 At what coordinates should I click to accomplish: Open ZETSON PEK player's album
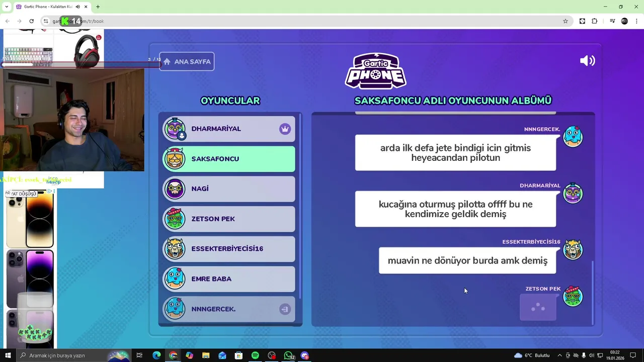point(229,219)
